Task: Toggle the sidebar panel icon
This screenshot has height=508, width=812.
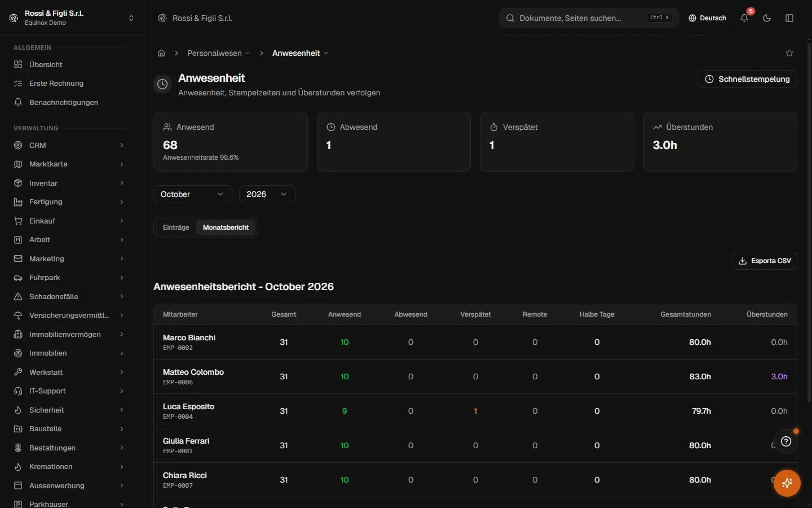Action: pos(789,18)
